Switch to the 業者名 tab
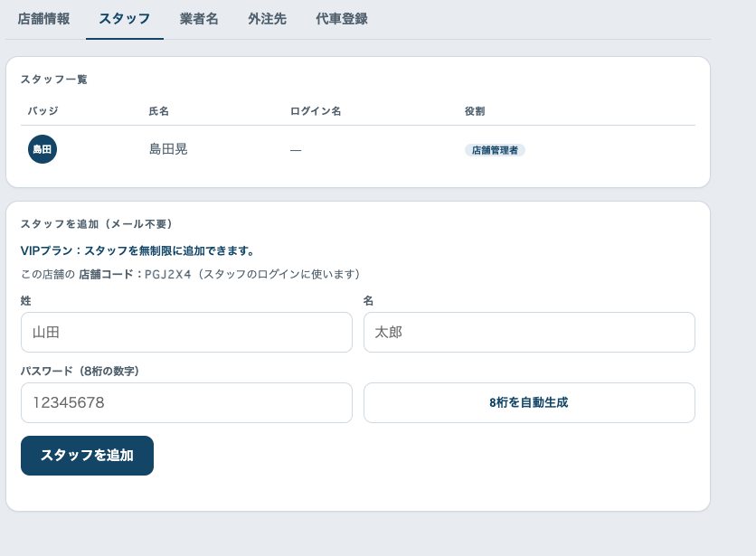Image resolution: width=756 pixels, height=556 pixels. [199, 19]
